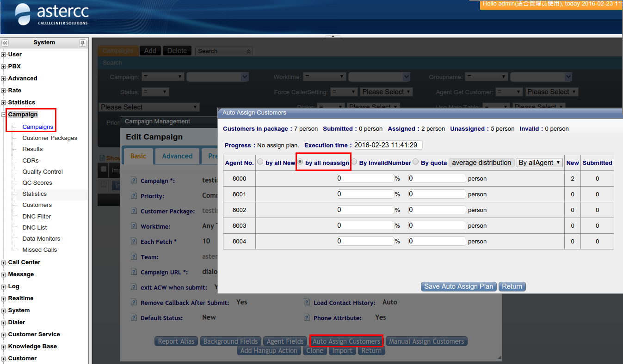Expand the Call Center tree node
Viewport: 623px width, 364px height.
pos(4,262)
